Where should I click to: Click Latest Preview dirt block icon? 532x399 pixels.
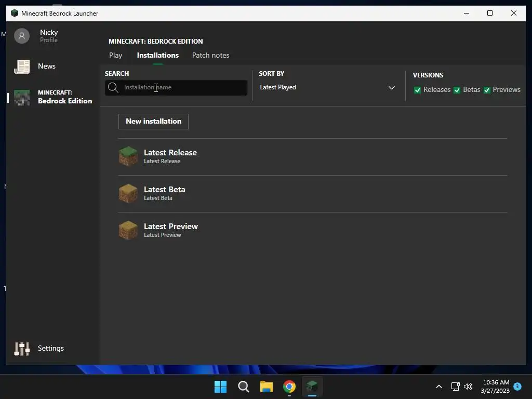pos(128,230)
